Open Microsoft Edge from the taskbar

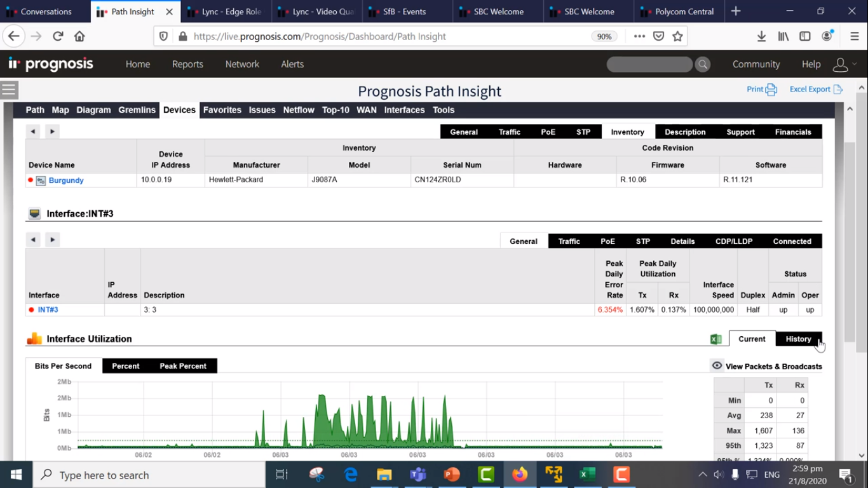pyautogui.click(x=351, y=475)
